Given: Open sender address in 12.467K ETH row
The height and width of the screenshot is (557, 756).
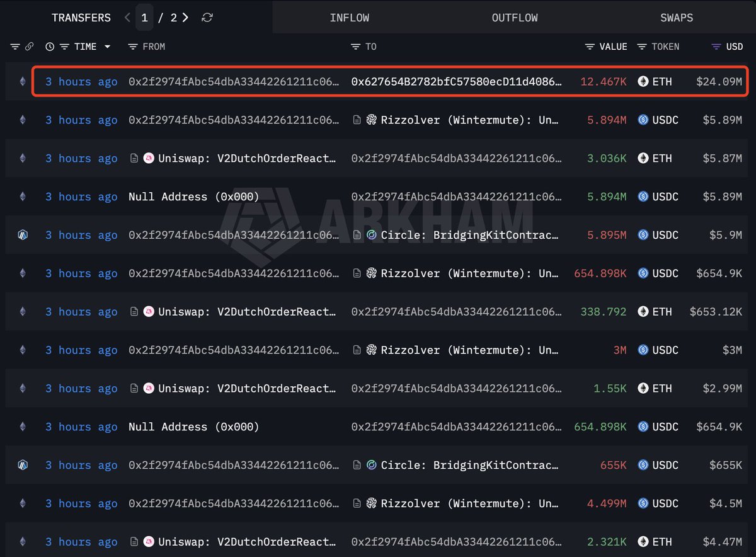Looking at the screenshot, I should click(234, 81).
